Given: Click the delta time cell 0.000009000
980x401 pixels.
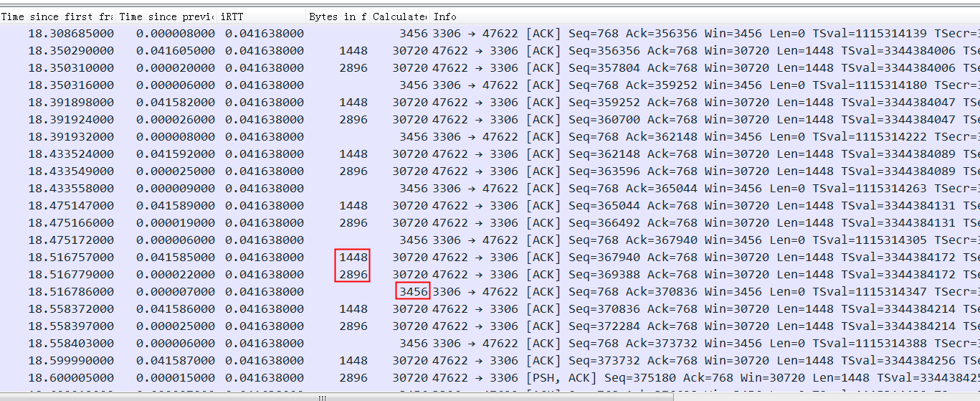Looking at the screenshot, I should click(x=176, y=189).
